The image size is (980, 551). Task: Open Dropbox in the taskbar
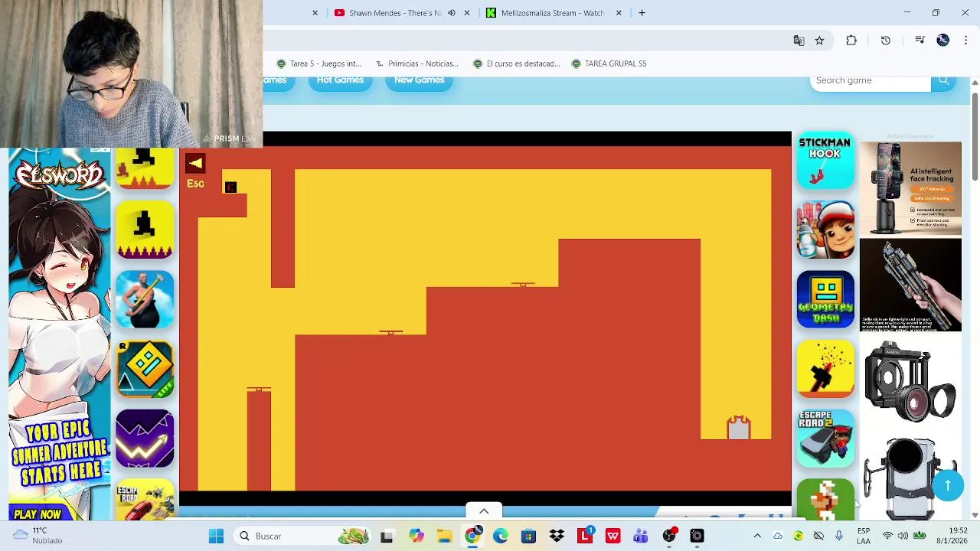pyautogui.click(x=557, y=536)
